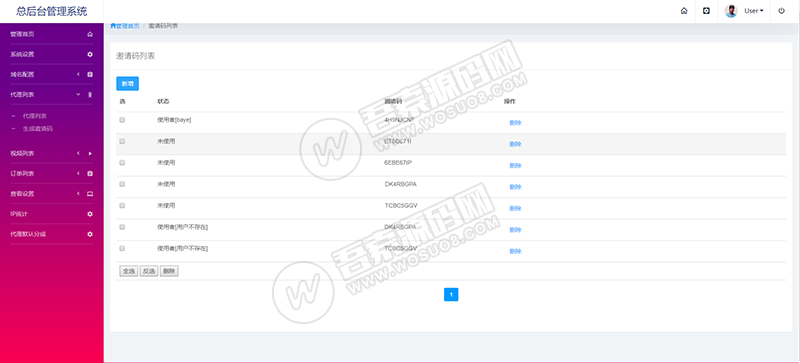Go to pagination page 1
The image size is (800, 363).
451,295
